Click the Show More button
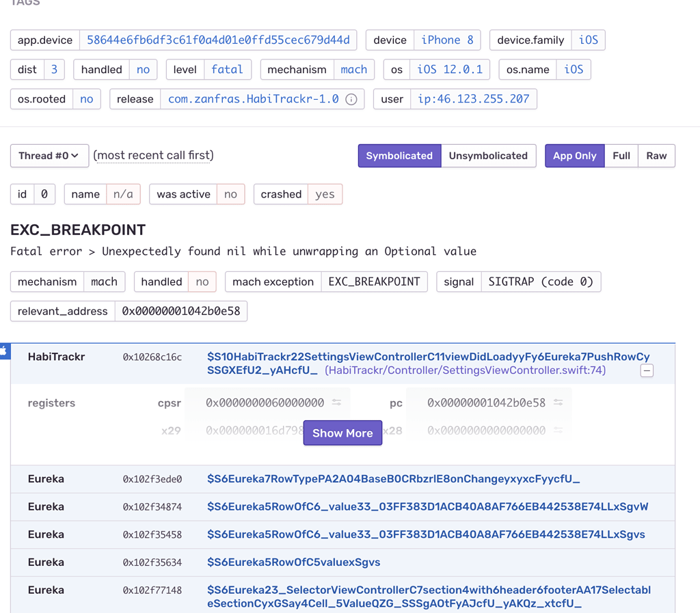 point(342,433)
